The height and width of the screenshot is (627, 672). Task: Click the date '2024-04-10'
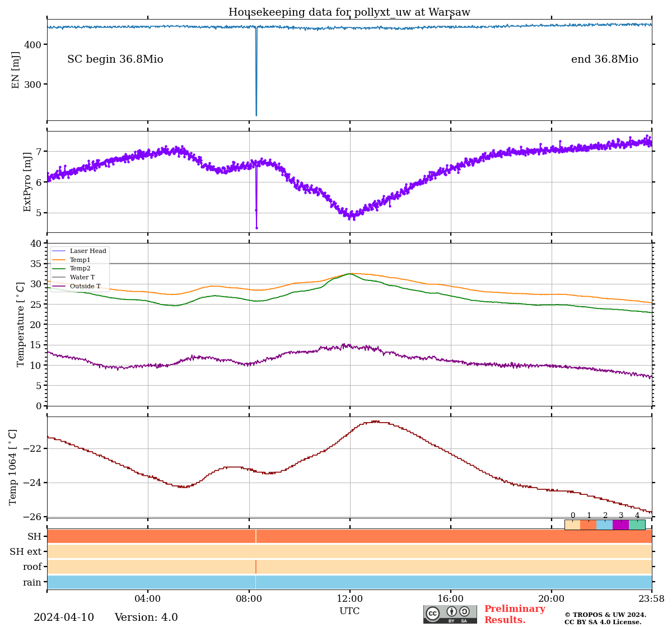click(x=64, y=617)
